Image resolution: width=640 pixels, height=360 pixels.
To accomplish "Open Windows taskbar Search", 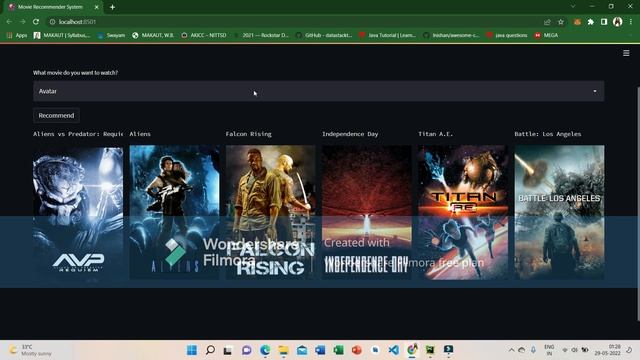I will click(x=210, y=350).
